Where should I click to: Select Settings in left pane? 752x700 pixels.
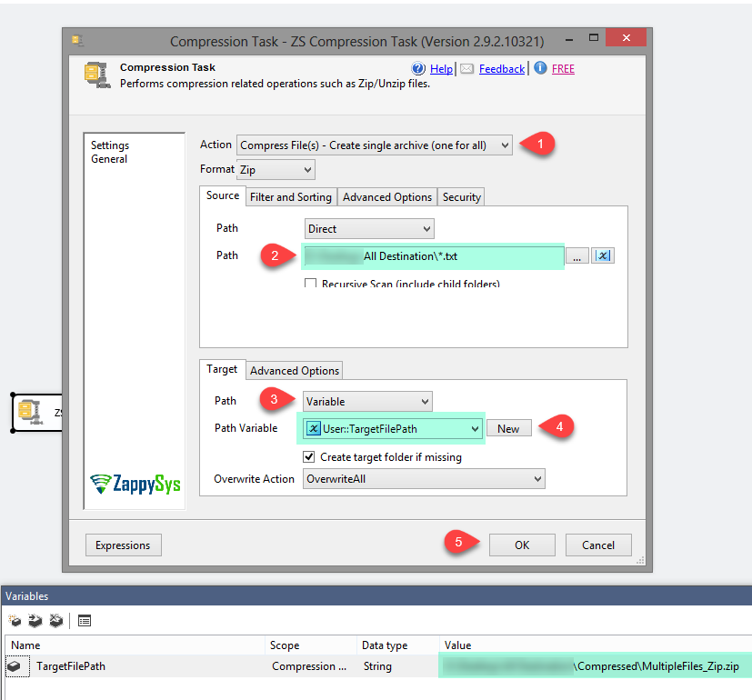[110, 145]
